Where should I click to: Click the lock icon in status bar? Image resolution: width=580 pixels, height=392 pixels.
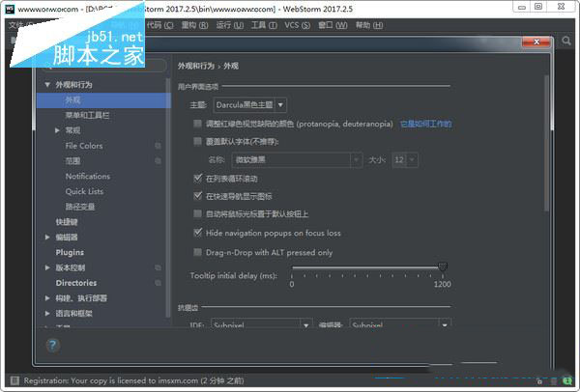(x=539, y=381)
